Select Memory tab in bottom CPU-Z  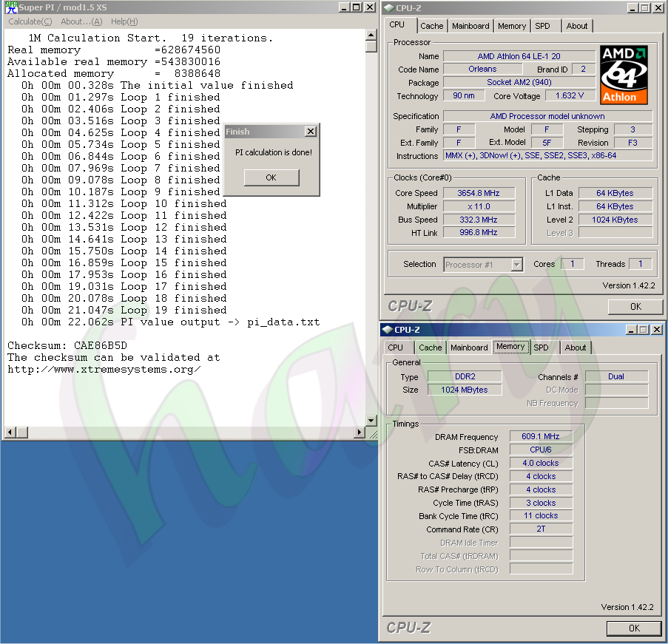510,346
